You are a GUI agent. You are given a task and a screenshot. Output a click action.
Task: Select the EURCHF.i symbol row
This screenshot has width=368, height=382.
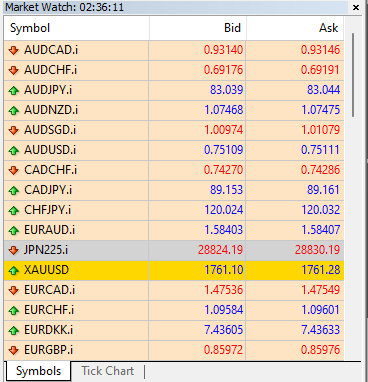174,310
